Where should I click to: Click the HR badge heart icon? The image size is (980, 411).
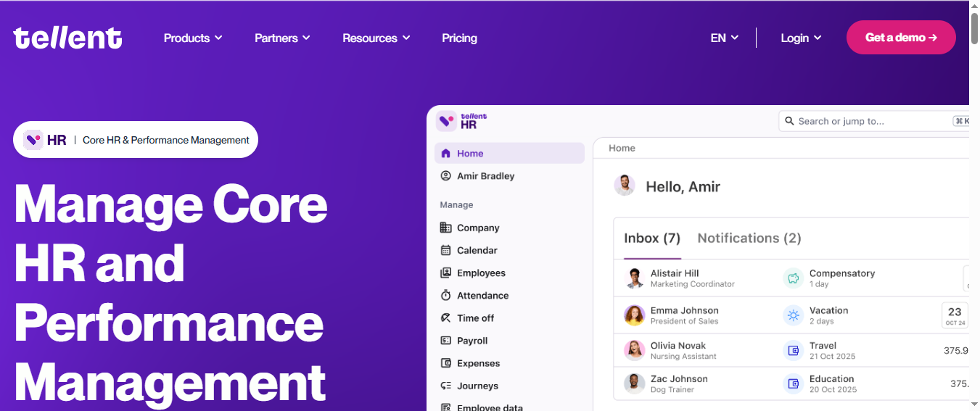(33, 140)
